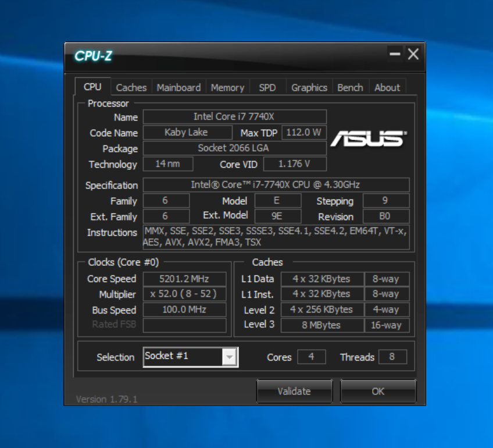Image resolution: width=493 pixels, height=448 pixels.
Task: Click the L1 Data 8-way associativity
Action: [387, 279]
